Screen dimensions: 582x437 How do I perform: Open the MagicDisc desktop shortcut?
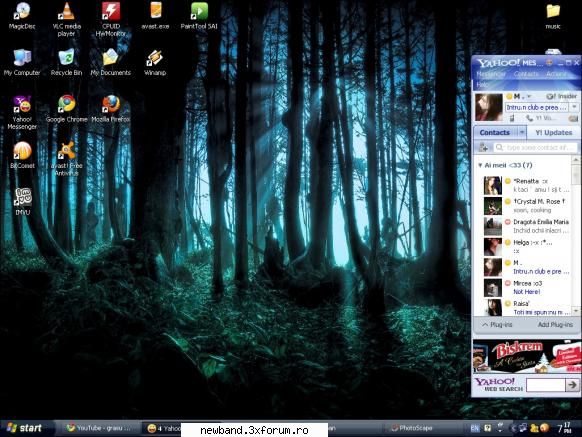click(22, 16)
